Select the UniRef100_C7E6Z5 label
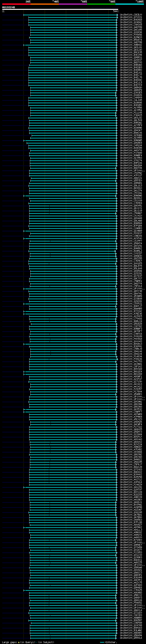 pyautogui.click(x=131, y=590)
